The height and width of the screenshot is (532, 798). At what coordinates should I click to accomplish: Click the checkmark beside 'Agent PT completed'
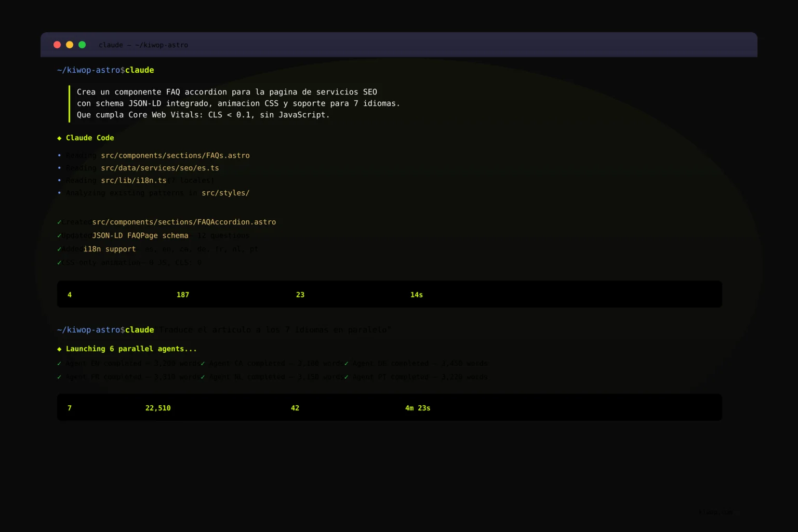tap(347, 377)
